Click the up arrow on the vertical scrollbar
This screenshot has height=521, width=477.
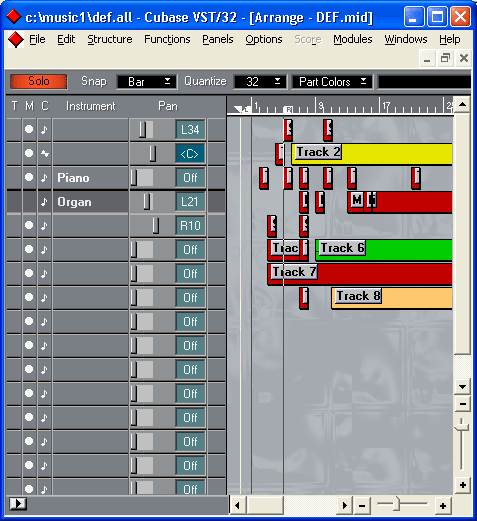pos(463,105)
